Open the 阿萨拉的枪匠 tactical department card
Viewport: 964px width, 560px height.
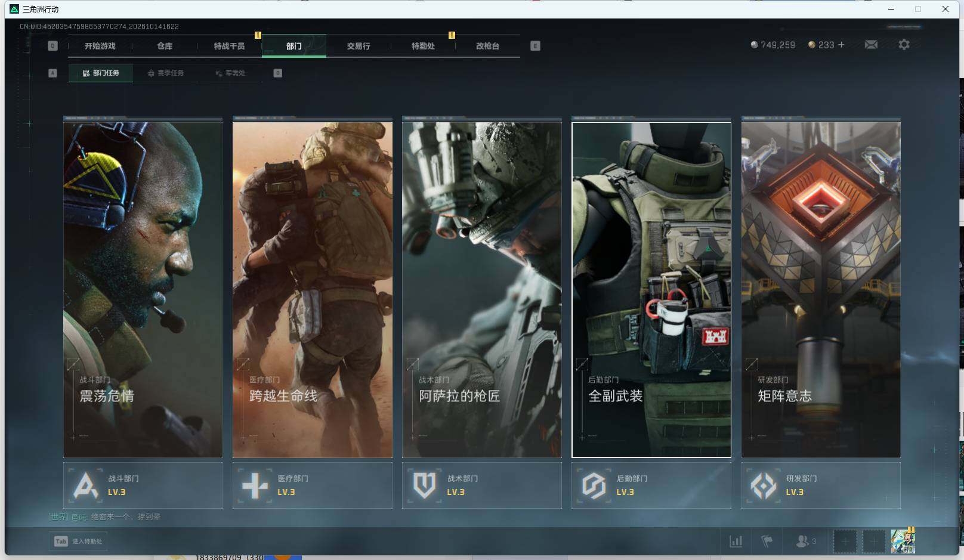pos(481,289)
